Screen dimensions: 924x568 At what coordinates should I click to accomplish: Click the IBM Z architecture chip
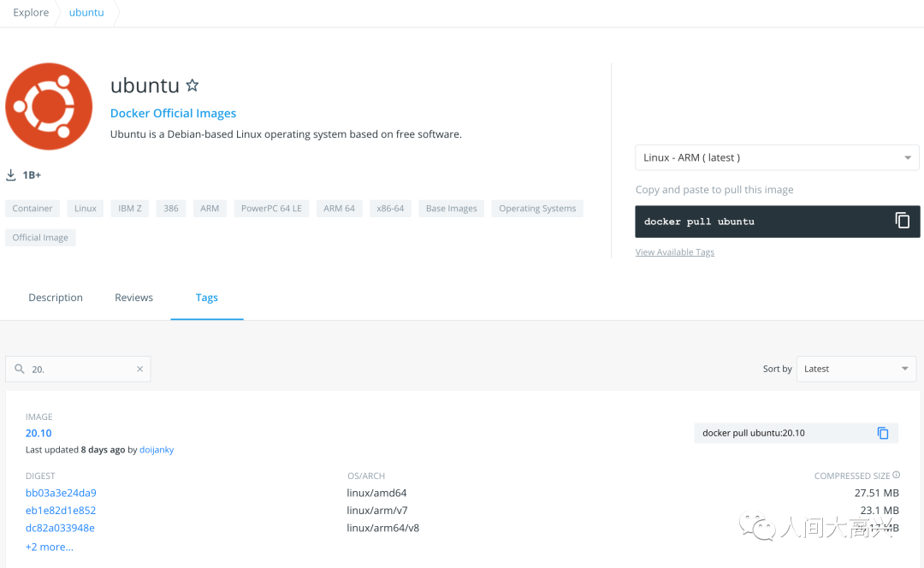tap(130, 209)
